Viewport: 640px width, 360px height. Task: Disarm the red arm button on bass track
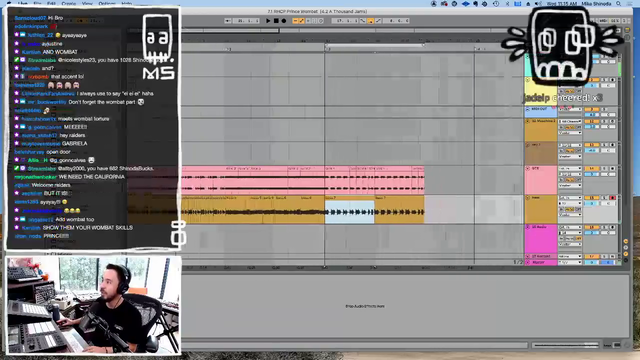point(612,198)
